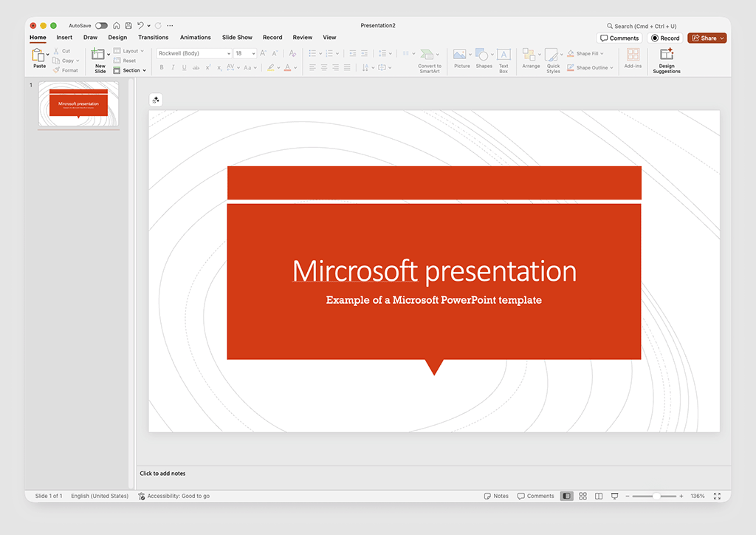Click the Add-ins icon
The height and width of the screenshot is (535, 756).
633,55
